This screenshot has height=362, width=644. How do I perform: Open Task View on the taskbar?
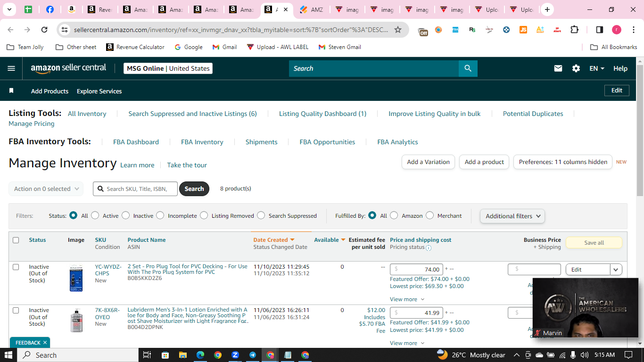coord(147,355)
